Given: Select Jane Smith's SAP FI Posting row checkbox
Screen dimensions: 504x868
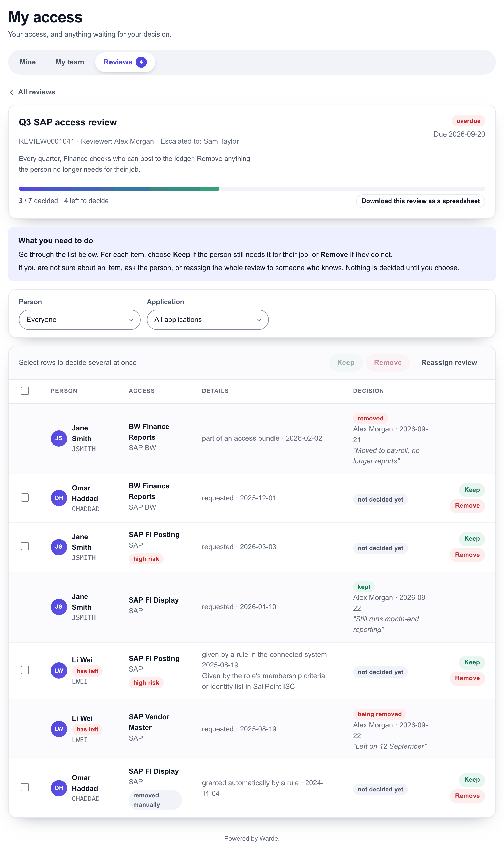Looking at the screenshot, I should [x=25, y=546].
